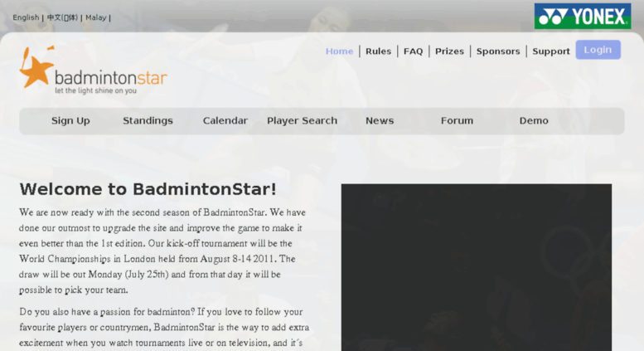Open the Rules page
644x351 pixels.
pos(378,51)
